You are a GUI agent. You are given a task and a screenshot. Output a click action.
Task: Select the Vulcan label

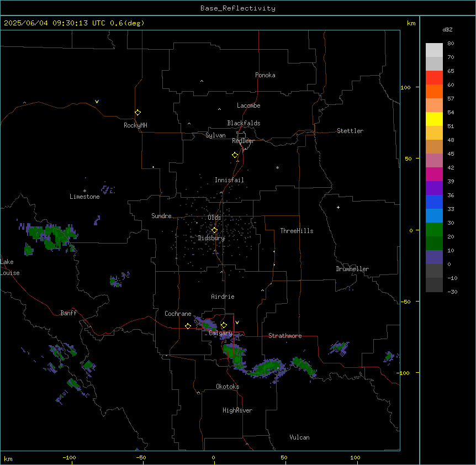tap(299, 437)
